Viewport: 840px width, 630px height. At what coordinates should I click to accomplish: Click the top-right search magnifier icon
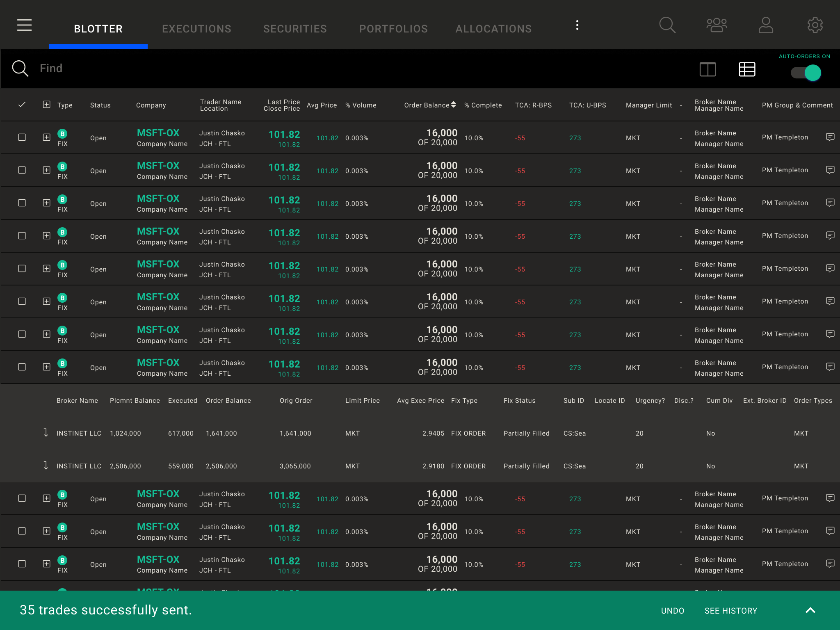(667, 25)
